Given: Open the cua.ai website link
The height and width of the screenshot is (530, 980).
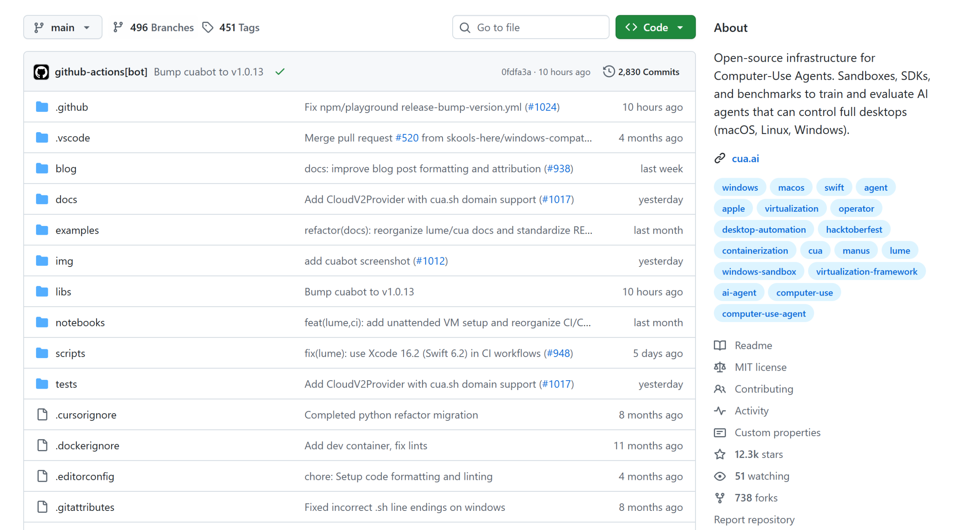Looking at the screenshot, I should pos(745,159).
